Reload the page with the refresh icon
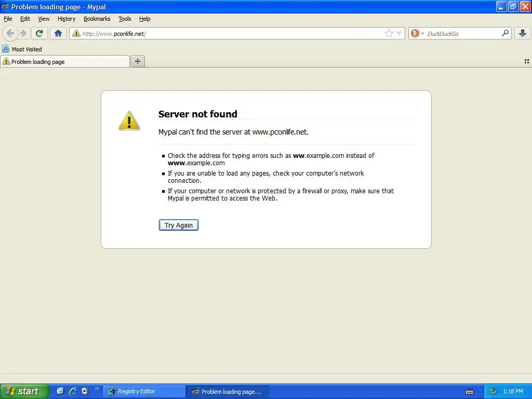 (39, 33)
